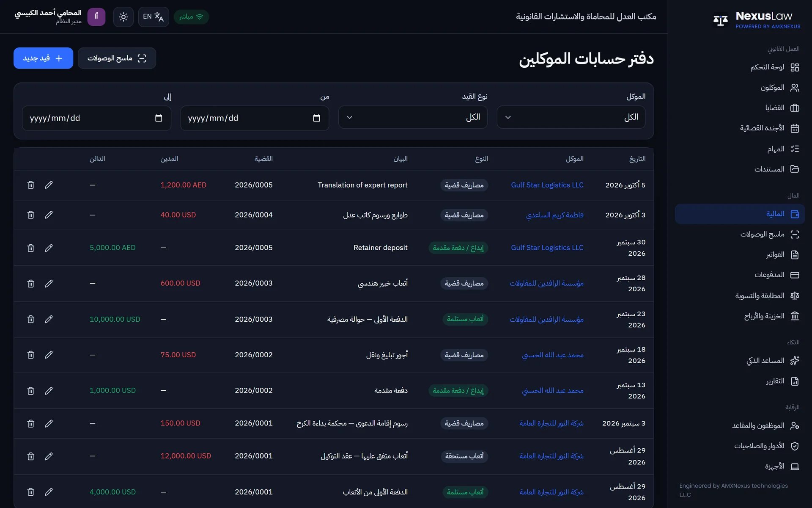Open calendar picker in the من date field

tap(316, 118)
